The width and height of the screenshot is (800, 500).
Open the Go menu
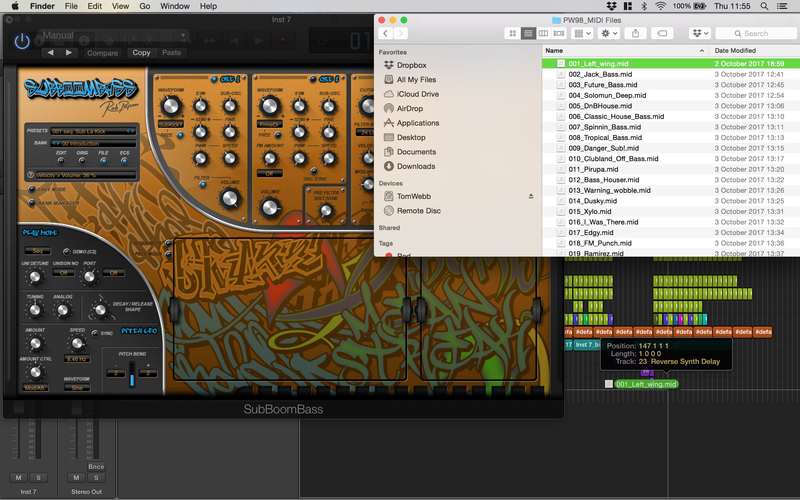[144, 6]
